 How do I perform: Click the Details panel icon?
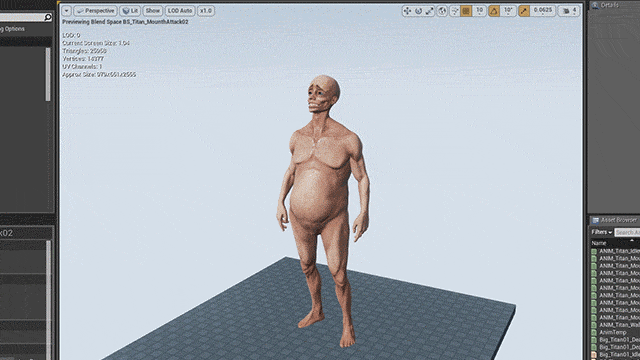pyautogui.click(x=595, y=5)
